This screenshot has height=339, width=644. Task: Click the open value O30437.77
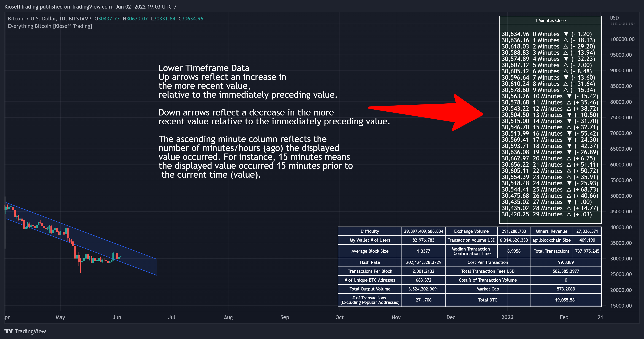[x=107, y=18]
